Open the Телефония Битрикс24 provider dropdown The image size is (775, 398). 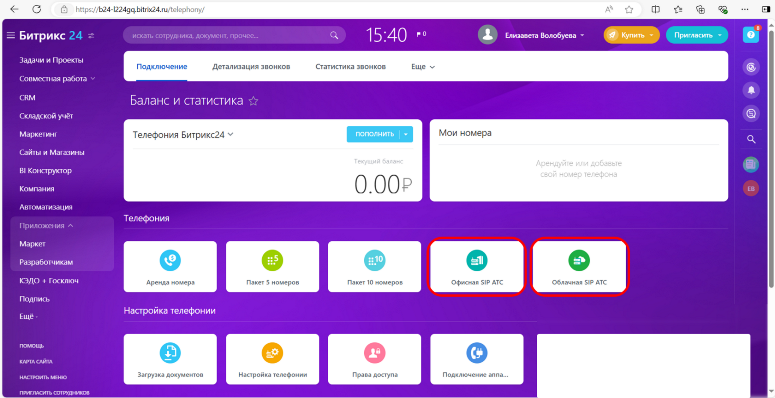[183, 134]
